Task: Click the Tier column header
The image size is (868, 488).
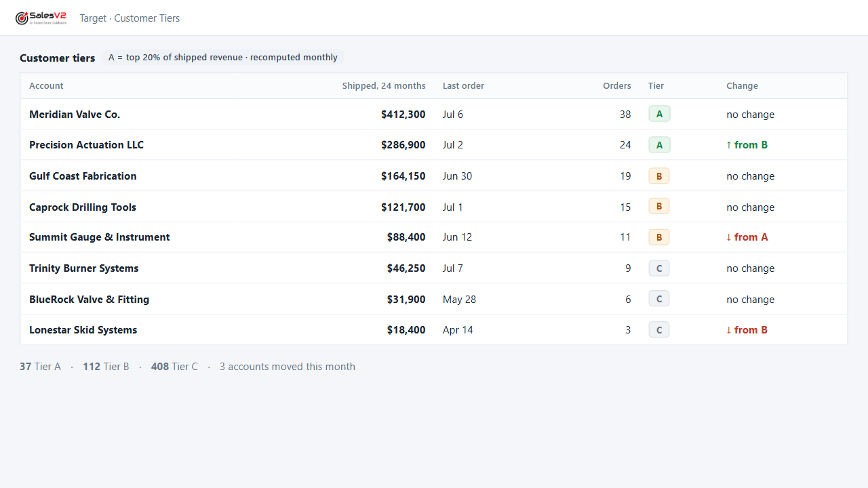Action: coord(656,86)
